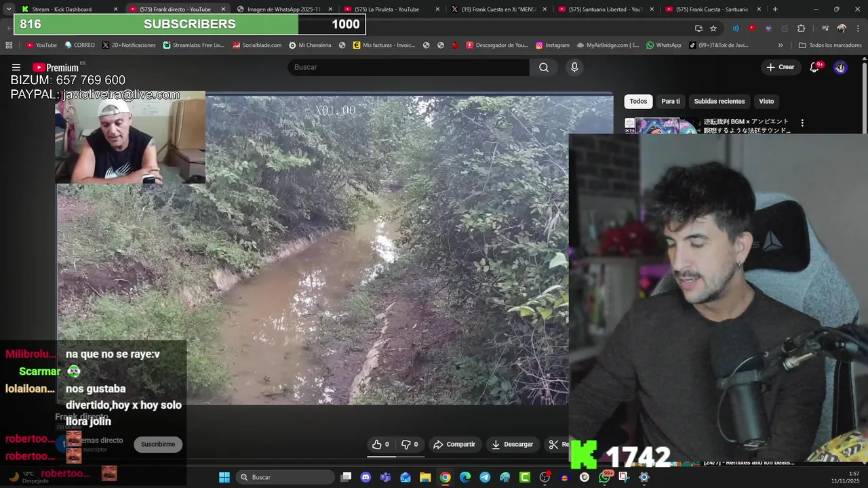Screen dimensions: 868x488
Task: Open tab search dropdown in Chrome
Action: [8, 9]
